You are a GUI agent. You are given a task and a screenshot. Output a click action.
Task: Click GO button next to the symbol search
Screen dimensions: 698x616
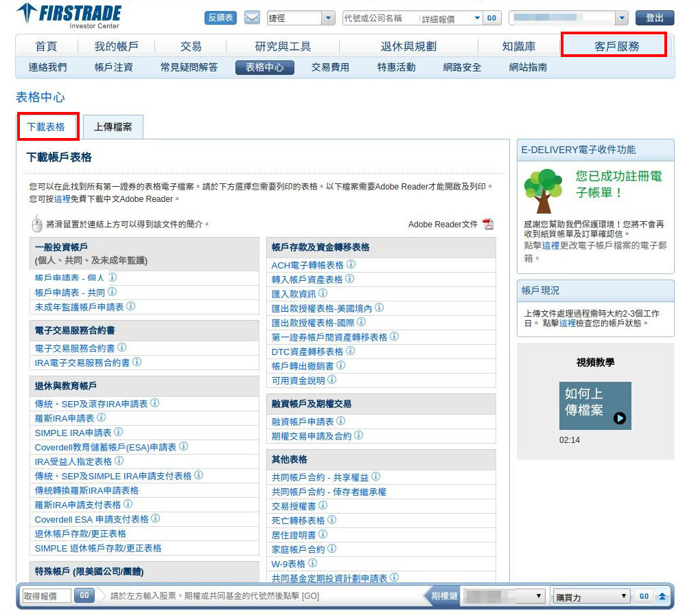tap(491, 18)
